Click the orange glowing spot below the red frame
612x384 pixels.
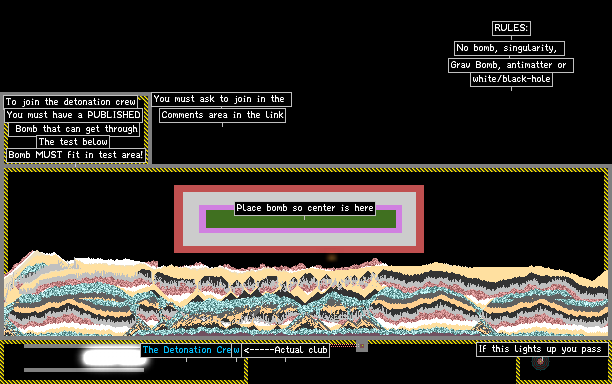pos(332,258)
